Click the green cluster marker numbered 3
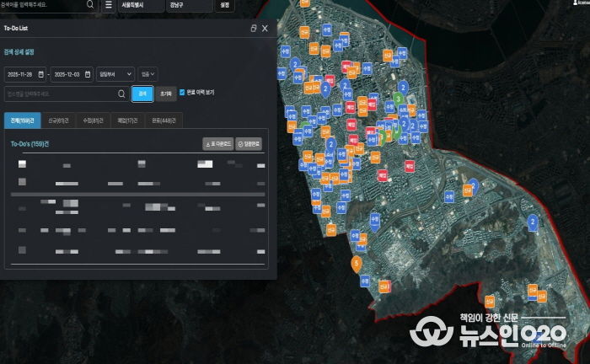590x364 pixels. pyautogui.click(x=396, y=100)
